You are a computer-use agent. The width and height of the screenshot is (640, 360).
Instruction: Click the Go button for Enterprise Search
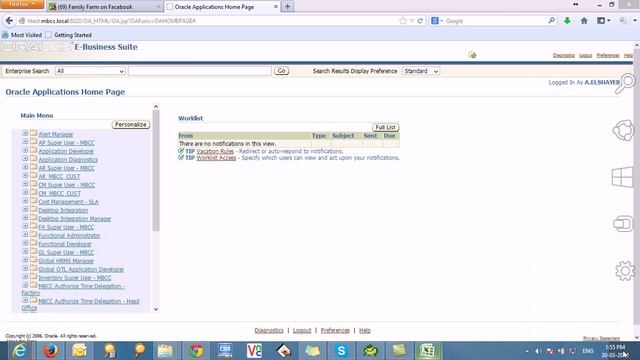(281, 71)
